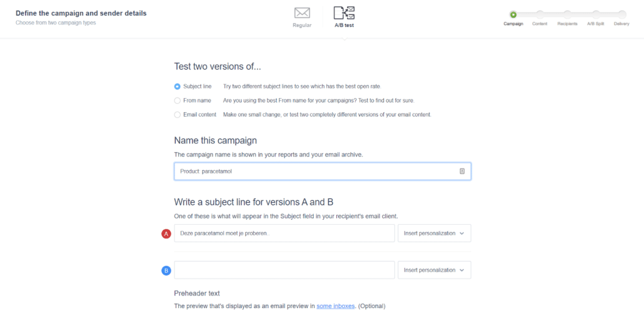Viewport: 644px width, 313px height.
Task: Click the chevron on version B personalization
Action: [x=462, y=270]
